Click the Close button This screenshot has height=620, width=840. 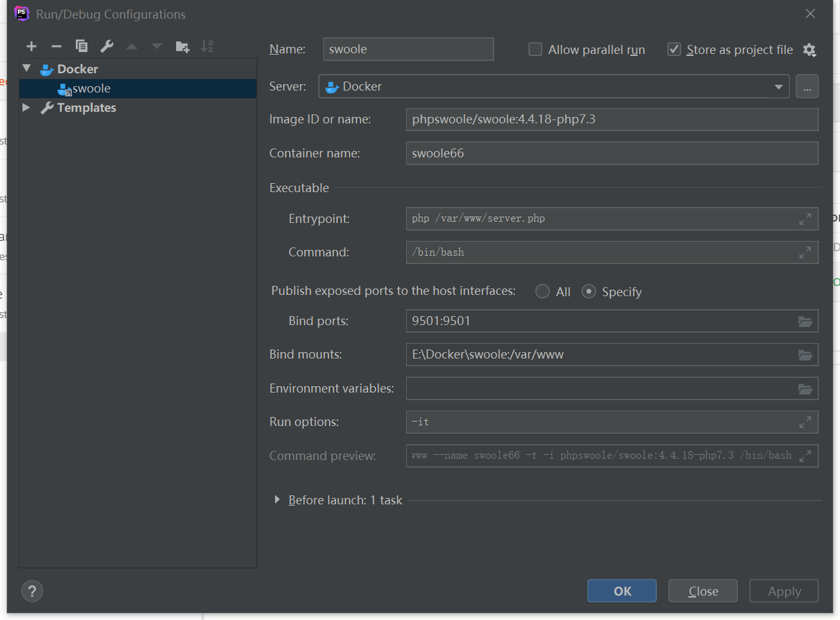click(703, 591)
